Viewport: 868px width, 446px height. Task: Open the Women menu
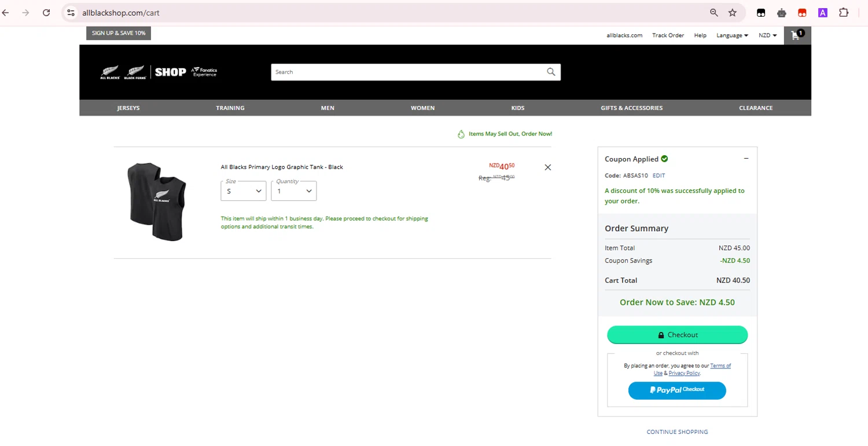(423, 108)
